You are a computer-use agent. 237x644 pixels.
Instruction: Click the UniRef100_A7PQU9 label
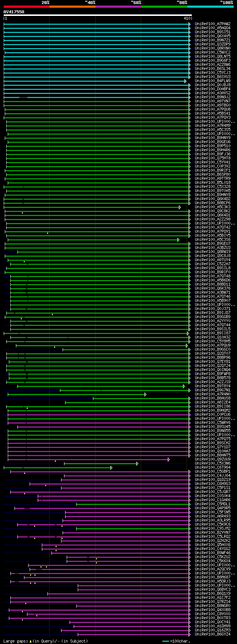(213, 345)
